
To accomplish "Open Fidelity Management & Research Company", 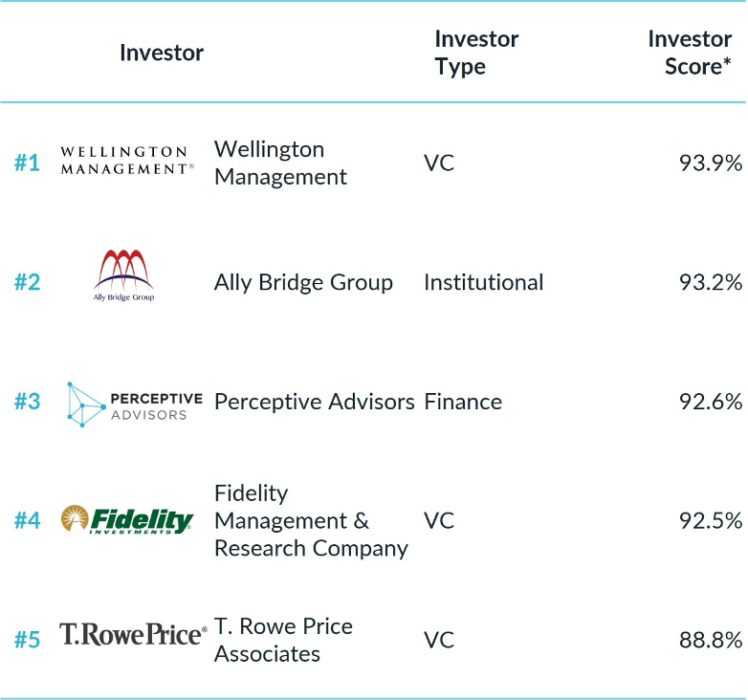I will [x=310, y=520].
